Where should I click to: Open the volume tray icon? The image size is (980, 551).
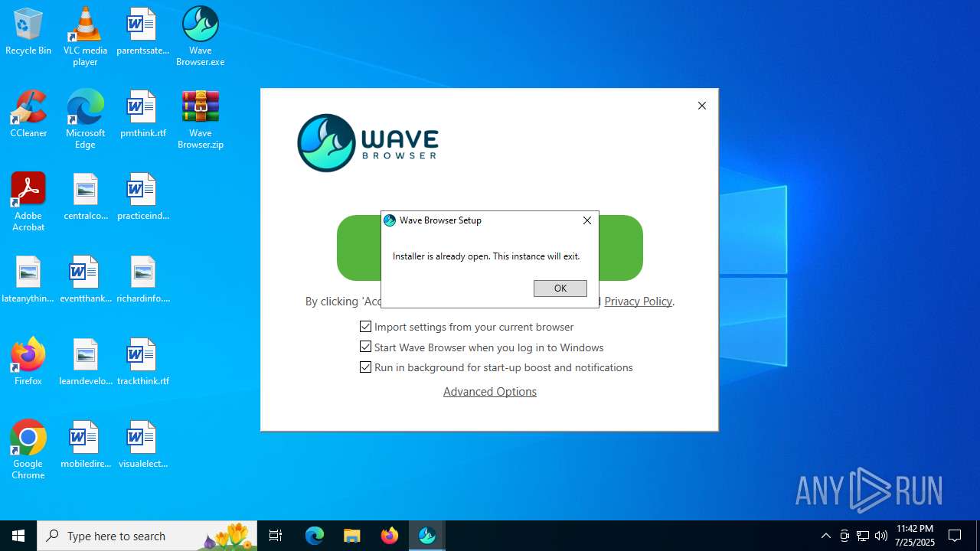(881, 536)
